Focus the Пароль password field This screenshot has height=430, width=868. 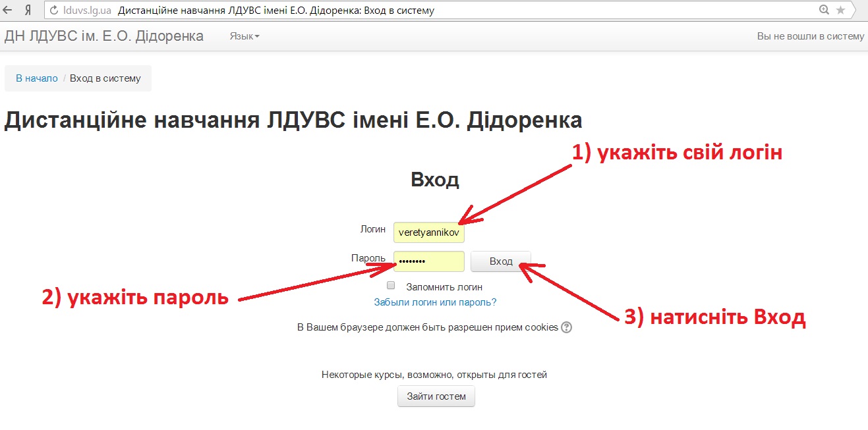pyautogui.click(x=429, y=261)
